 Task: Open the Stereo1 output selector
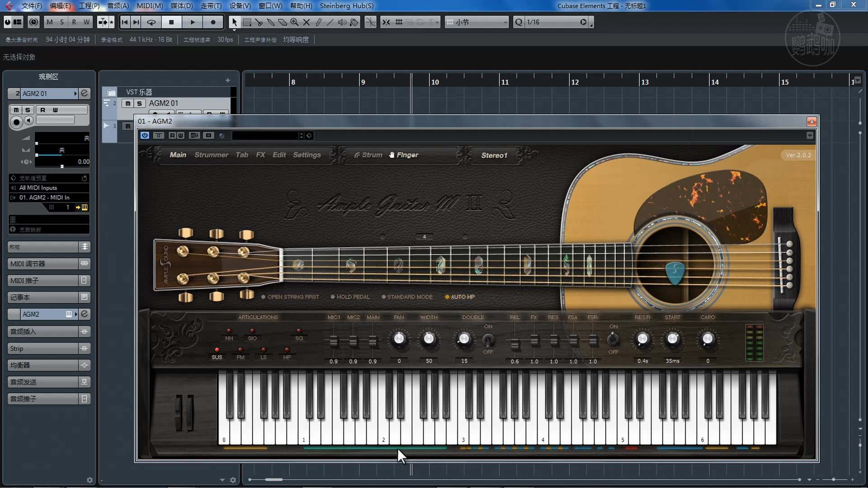coord(494,155)
